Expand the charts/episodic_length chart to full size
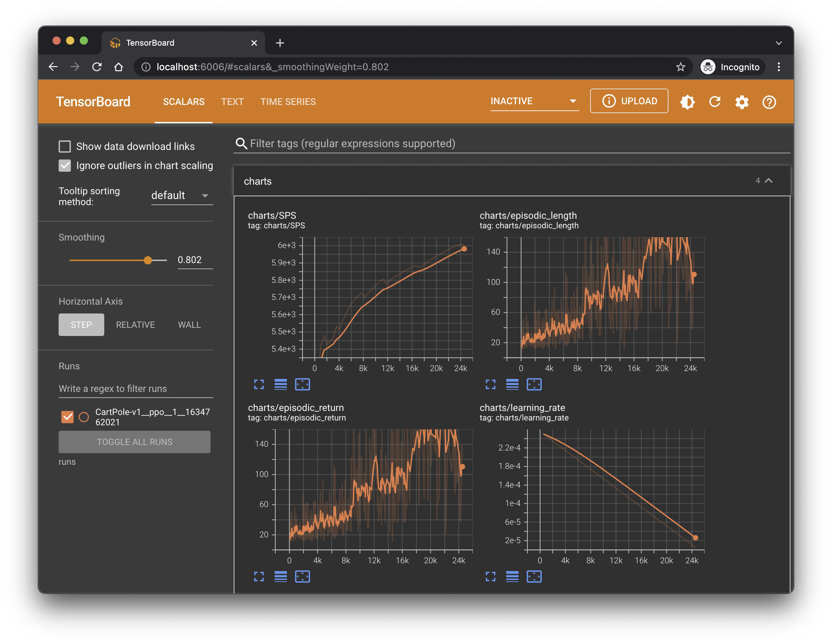Screen dimensions: 832x644 click(490, 384)
